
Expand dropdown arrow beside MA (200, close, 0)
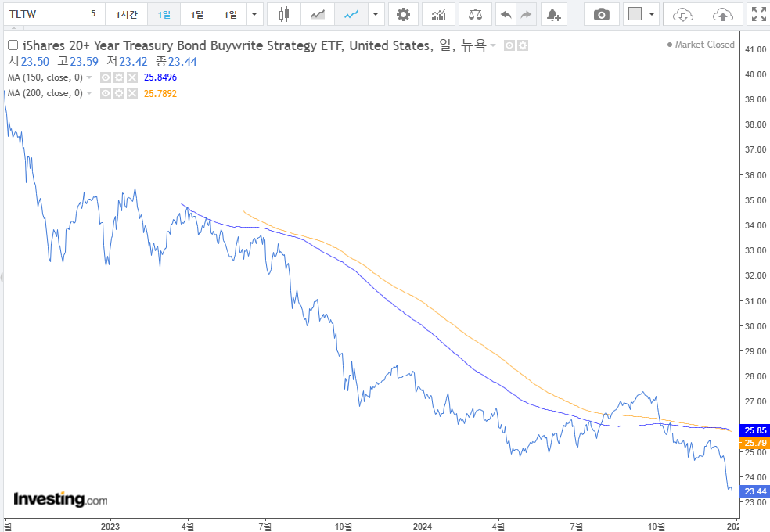(x=89, y=93)
